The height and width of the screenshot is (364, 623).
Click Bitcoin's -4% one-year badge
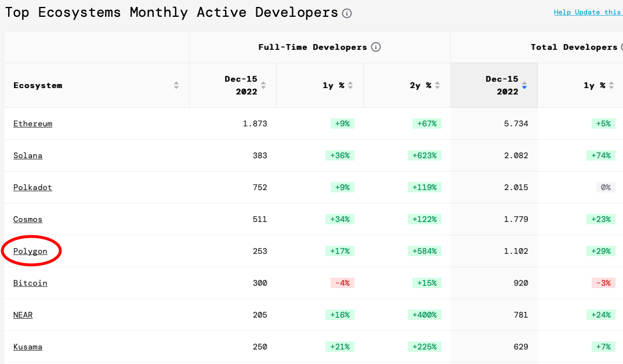pos(342,283)
